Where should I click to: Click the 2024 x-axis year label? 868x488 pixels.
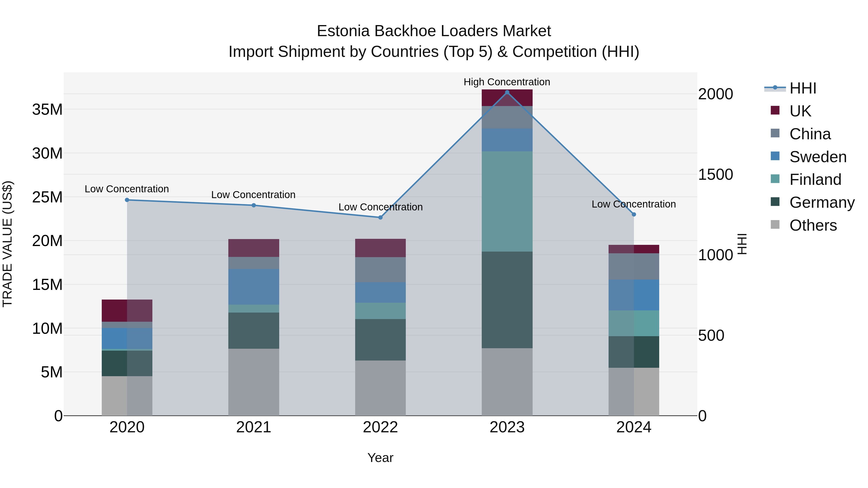pos(634,427)
